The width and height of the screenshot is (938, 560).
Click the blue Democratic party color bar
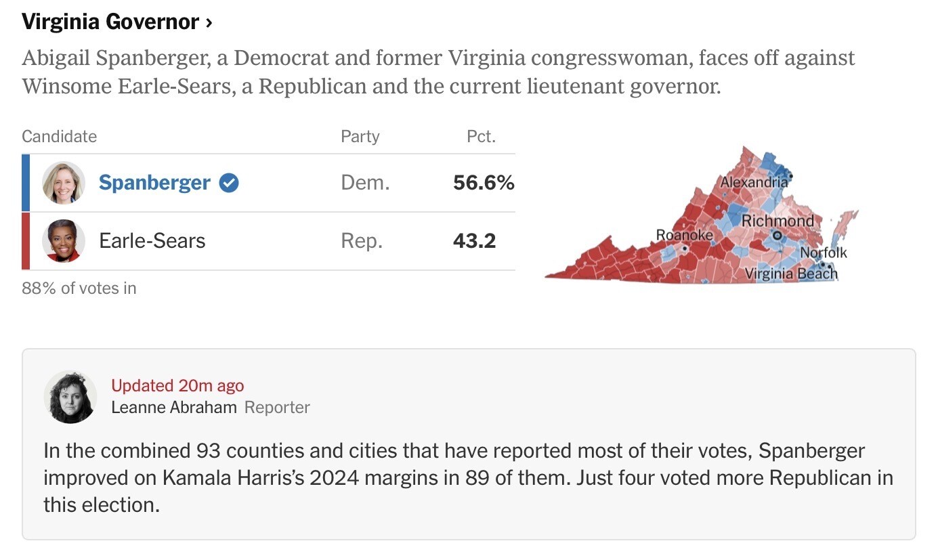[x=26, y=183]
